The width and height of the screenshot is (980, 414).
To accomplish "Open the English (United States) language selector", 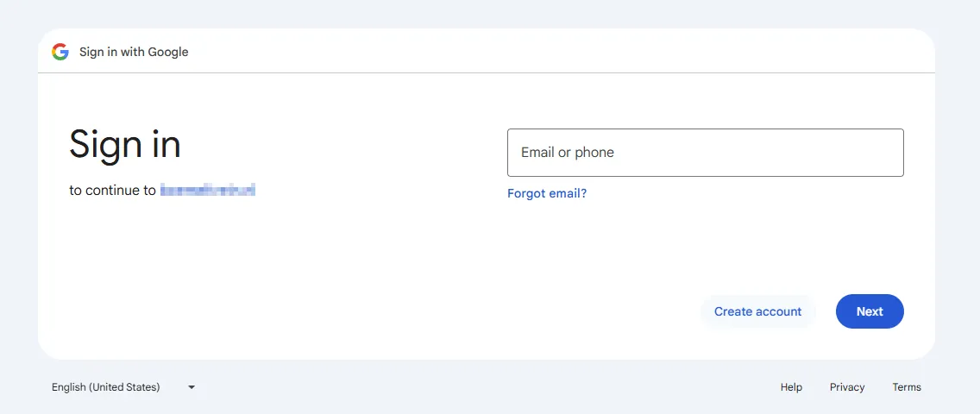I will click(122, 387).
